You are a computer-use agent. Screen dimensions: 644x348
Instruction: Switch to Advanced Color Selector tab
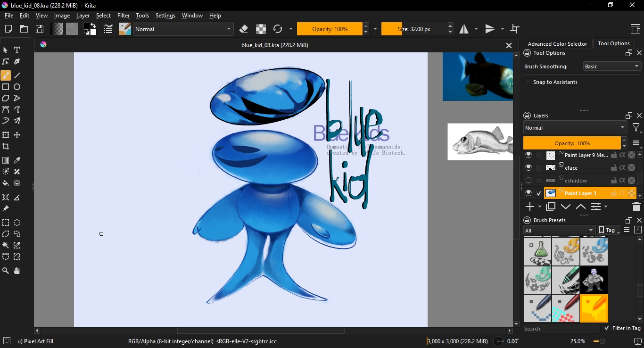point(557,44)
